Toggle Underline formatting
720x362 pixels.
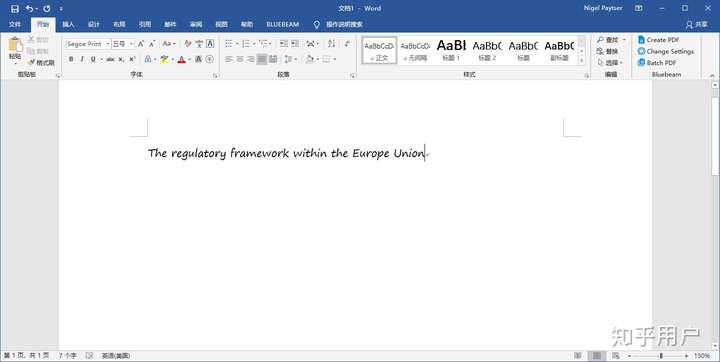coord(93,59)
